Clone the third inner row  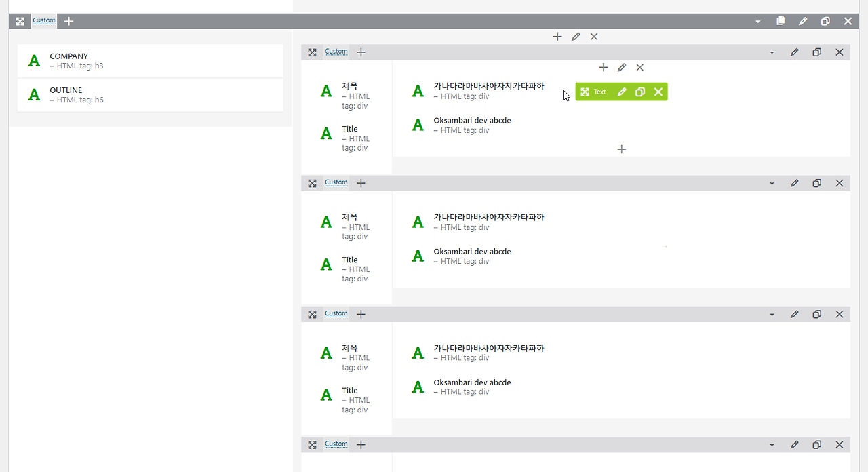point(816,314)
